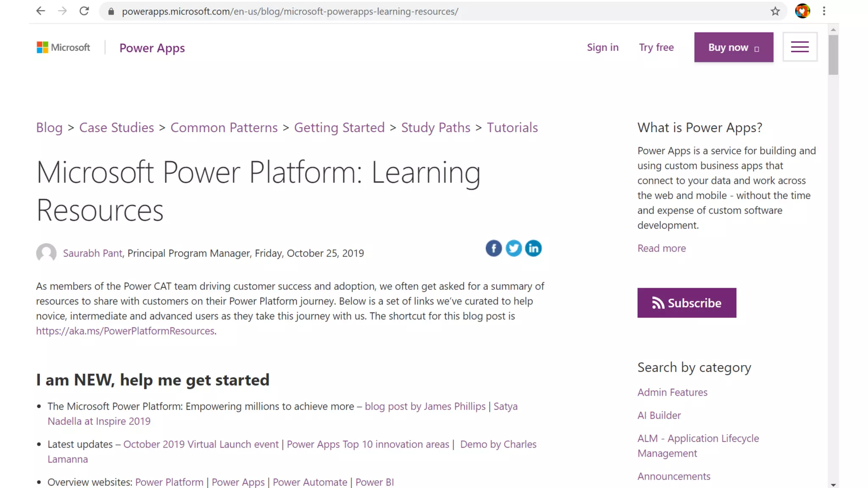Open author Saurabh Pant's profile
Viewport: 868px width, 488px height.
tap(92, 253)
